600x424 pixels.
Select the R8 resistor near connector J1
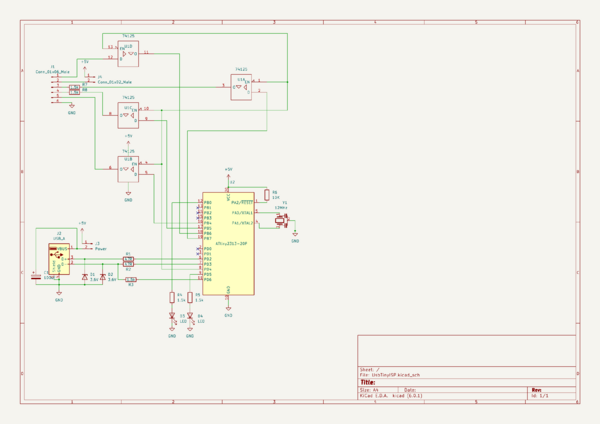coord(75,92)
